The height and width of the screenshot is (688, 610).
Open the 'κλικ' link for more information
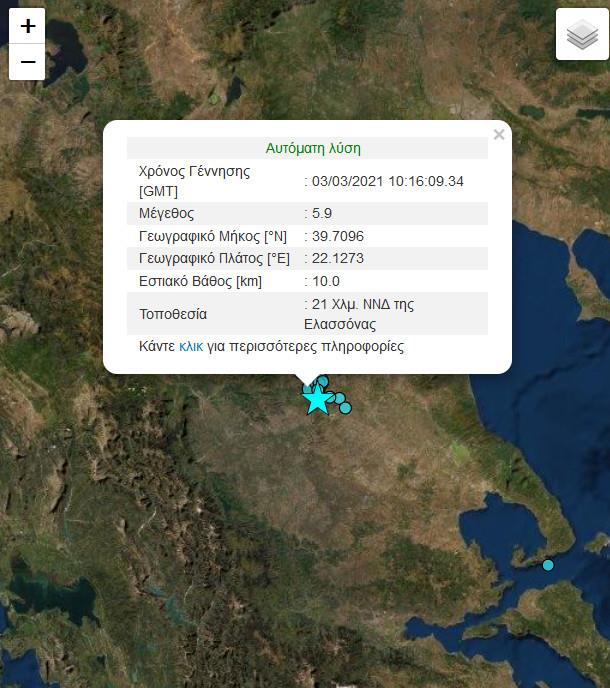pyautogui.click(x=191, y=347)
